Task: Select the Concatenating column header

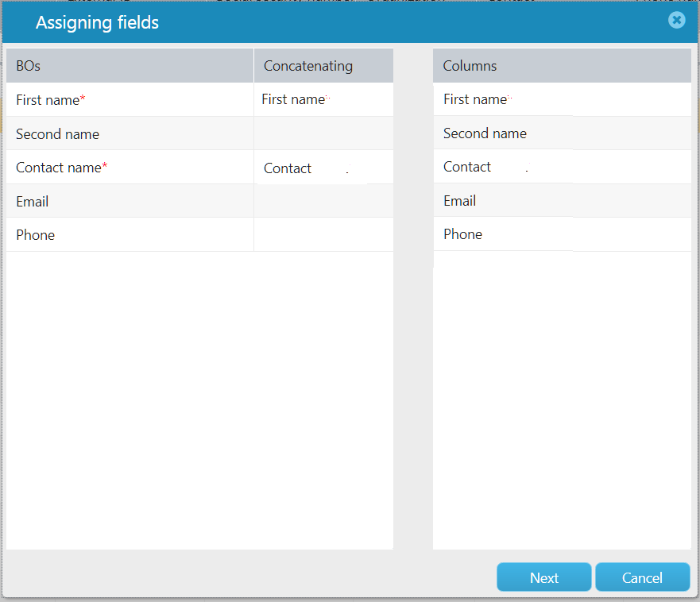Action: tap(323, 66)
